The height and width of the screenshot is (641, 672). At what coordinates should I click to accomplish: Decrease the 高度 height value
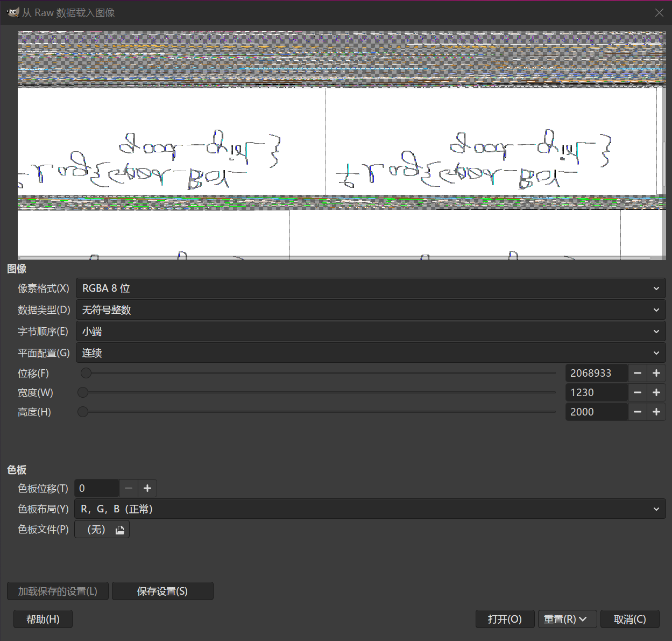tap(638, 412)
